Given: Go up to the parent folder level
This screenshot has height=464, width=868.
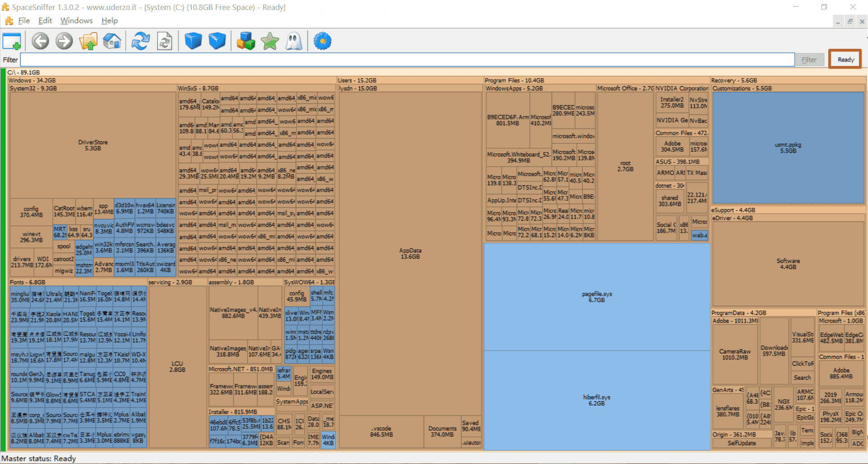Looking at the screenshot, I should coord(88,41).
